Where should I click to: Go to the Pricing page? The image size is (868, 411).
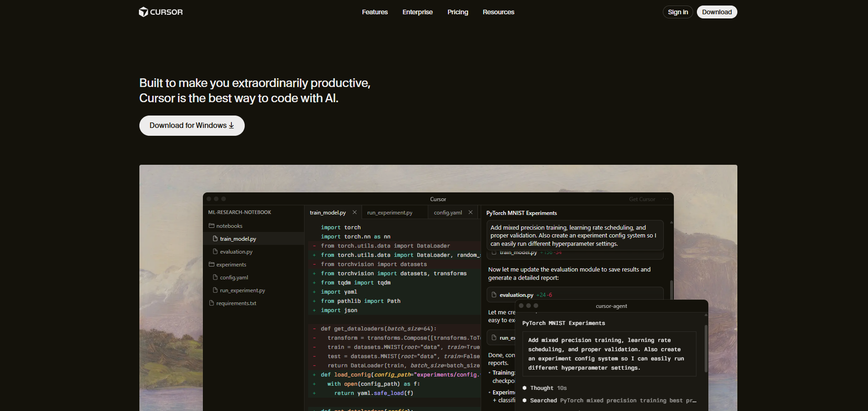click(458, 12)
